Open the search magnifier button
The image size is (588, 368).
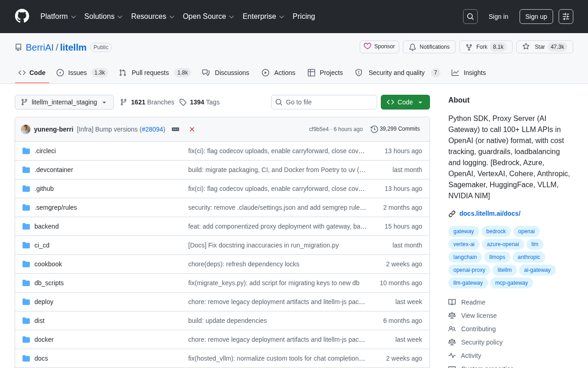click(x=470, y=17)
